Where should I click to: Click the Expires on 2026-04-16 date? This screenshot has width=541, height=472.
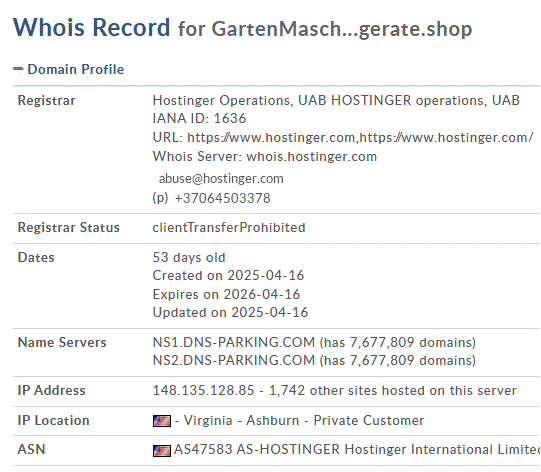(226, 294)
